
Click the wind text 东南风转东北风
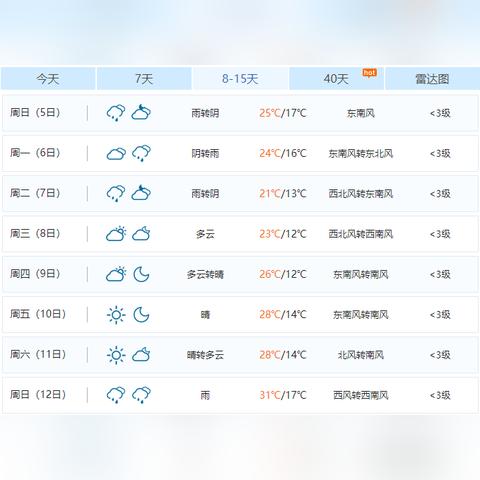[361, 154]
